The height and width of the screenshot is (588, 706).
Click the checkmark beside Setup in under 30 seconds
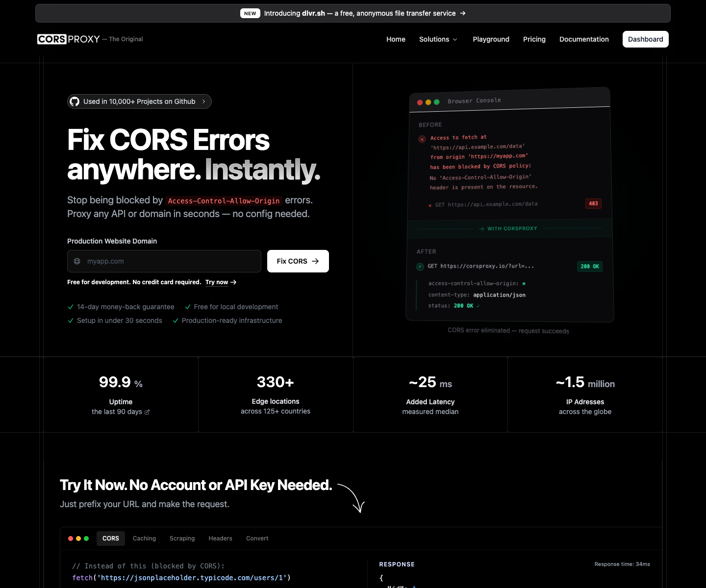coord(71,320)
